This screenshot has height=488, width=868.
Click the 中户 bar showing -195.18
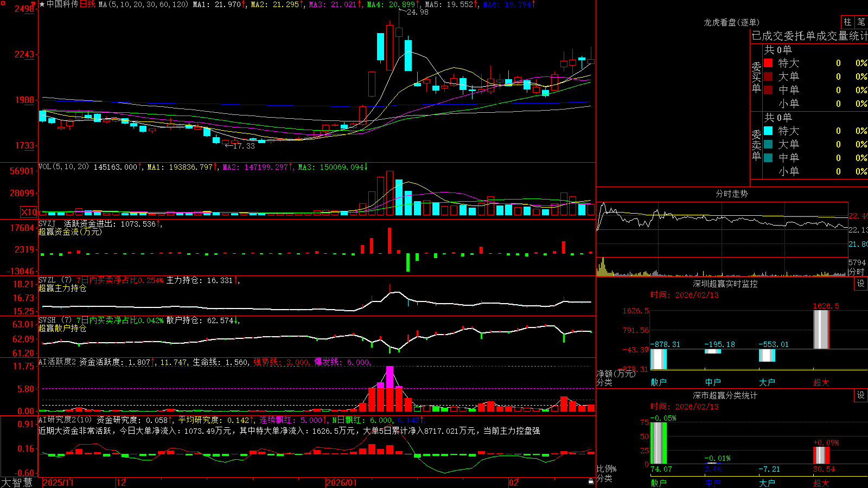click(713, 351)
